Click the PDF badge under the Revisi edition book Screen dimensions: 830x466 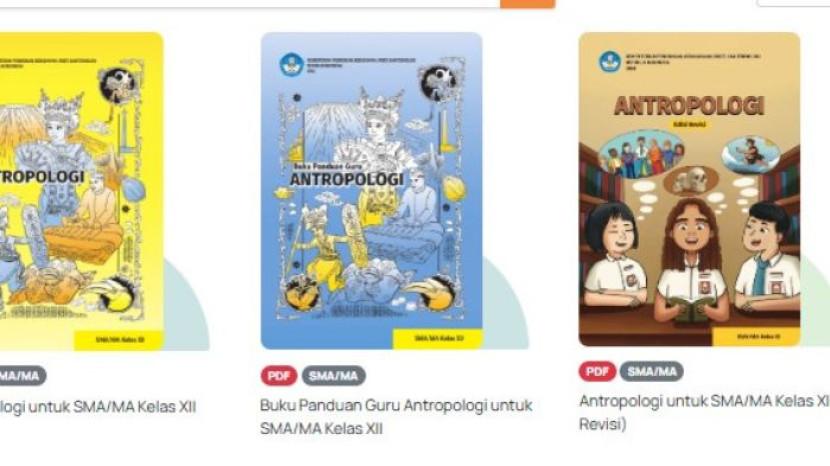pos(597,372)
